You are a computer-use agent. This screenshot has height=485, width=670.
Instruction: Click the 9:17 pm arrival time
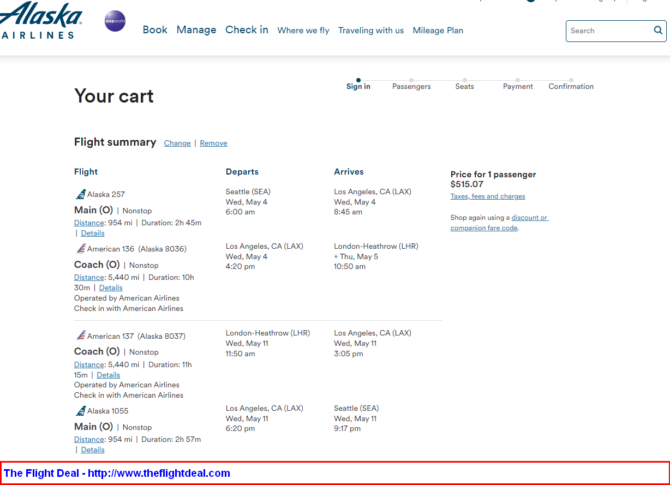[x=347, y=429]
